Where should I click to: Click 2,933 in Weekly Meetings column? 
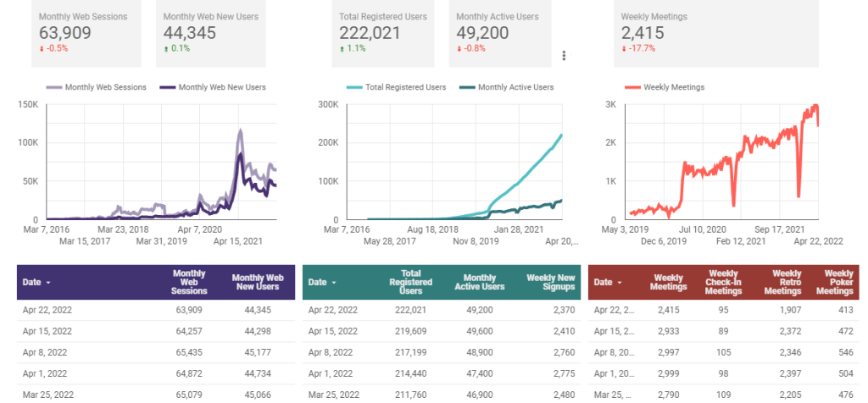click(x=668, y=331)
